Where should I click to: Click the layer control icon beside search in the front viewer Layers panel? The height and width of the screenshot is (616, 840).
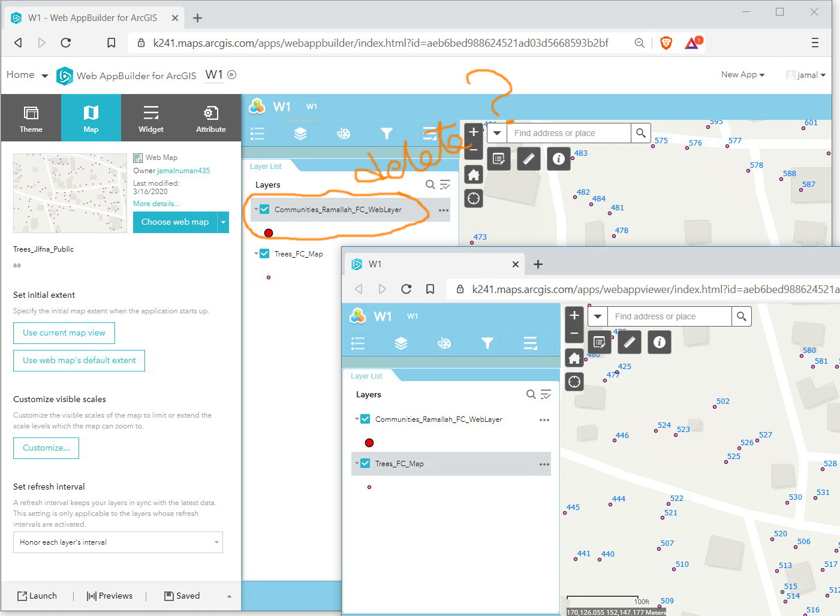point(546,394)
